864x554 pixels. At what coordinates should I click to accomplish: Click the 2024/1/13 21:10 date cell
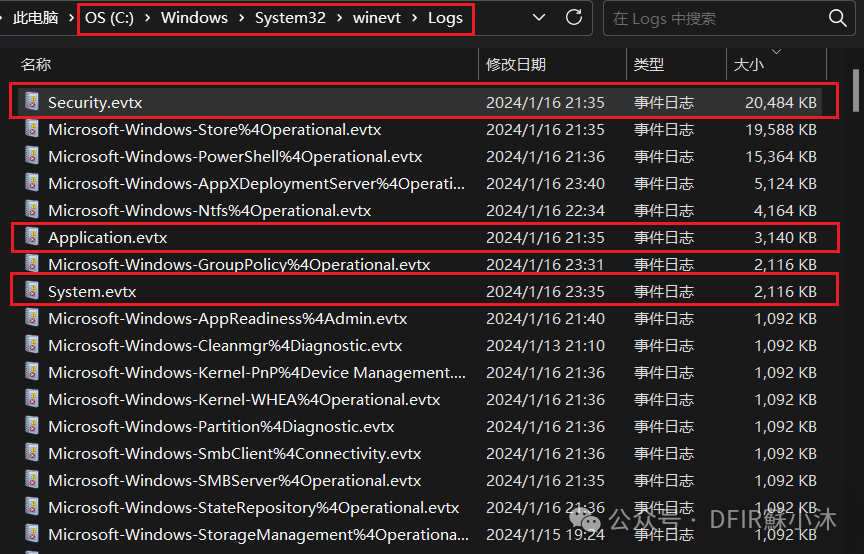tap(545, 346)
